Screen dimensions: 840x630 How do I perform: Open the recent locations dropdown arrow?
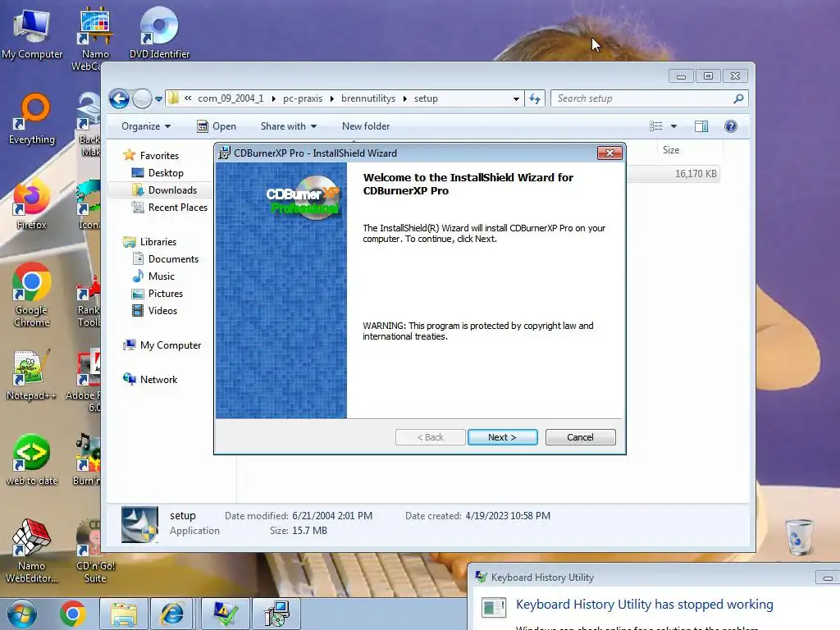[x=158, y=99]
